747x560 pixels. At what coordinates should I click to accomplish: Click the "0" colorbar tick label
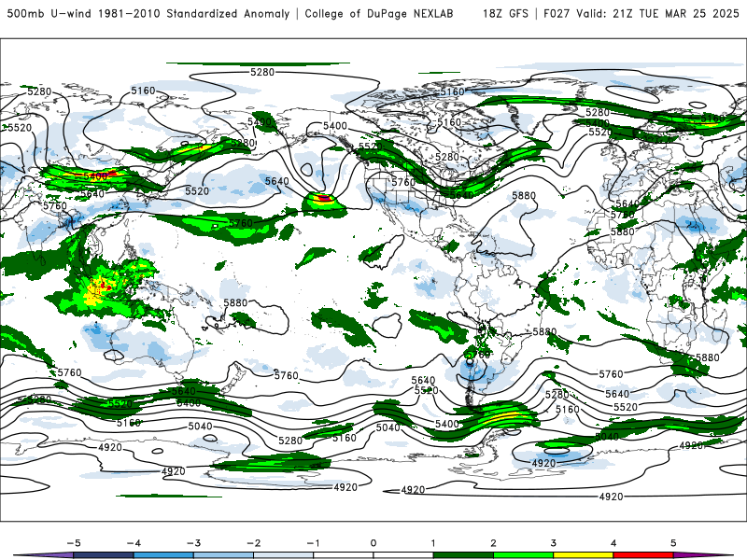pyautogui.click(x=373, y=543)
